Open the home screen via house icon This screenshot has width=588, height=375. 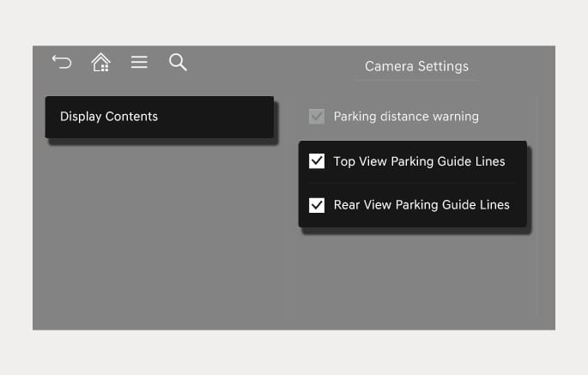[100, 62]
